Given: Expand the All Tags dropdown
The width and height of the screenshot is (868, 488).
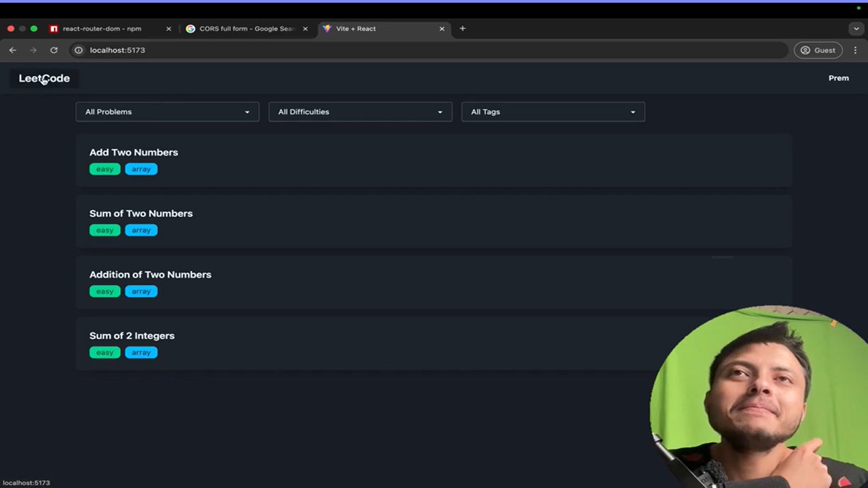Looking at the screenshot, I should click(553, 112).
